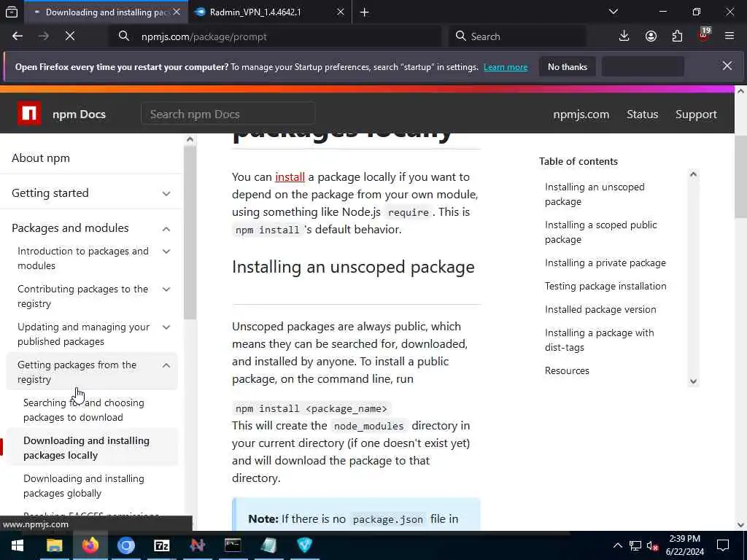Click No thanks button
Image resolution: width=747 pixels, height=560 pixels.
(567, 66)
